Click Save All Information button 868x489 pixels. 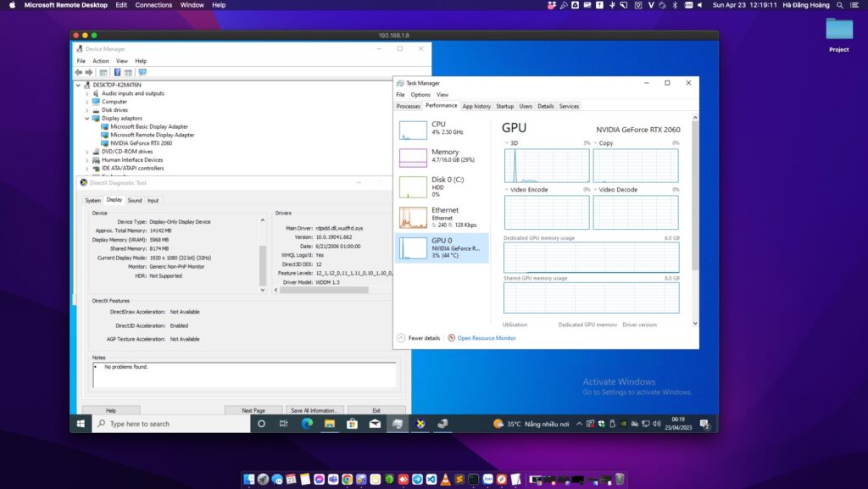tap(314, 410)
